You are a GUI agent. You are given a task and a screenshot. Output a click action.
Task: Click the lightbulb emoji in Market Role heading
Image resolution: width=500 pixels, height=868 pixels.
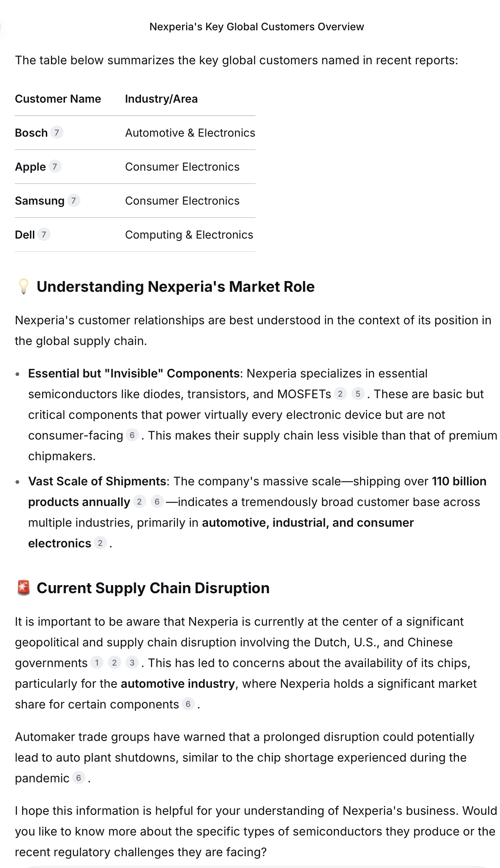(x=23, y=287)
